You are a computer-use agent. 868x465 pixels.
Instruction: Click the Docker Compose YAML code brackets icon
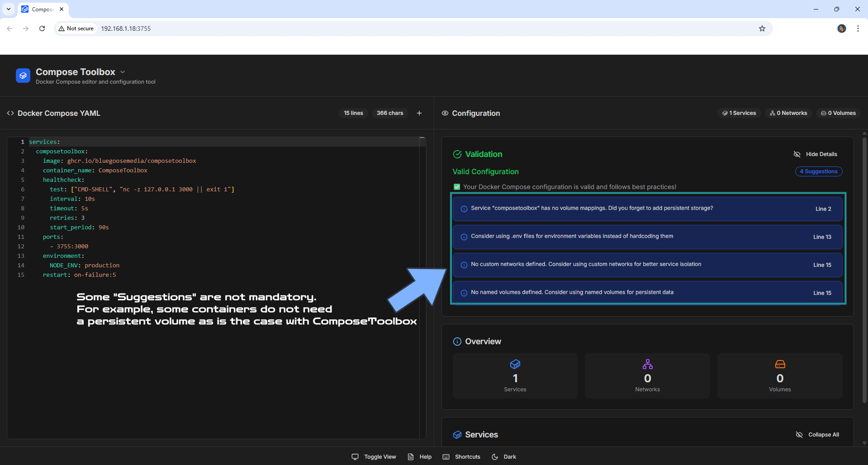pyautogui.click(x=10, y=113)
